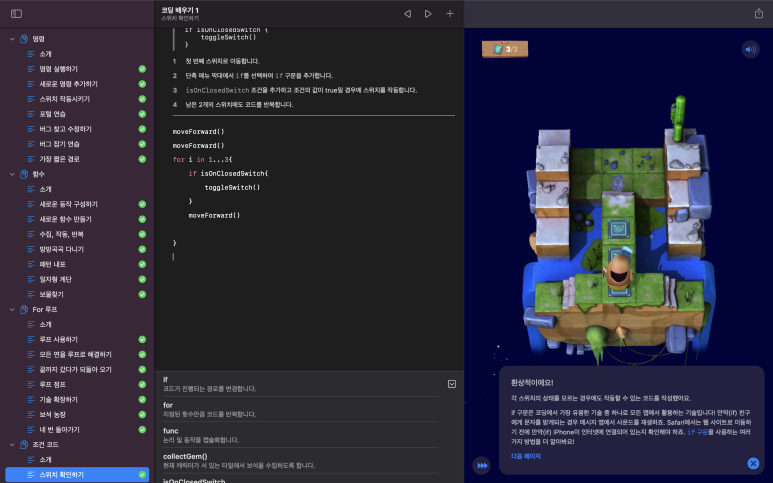Insert the collectGem() suggestion

coord(300,461)
